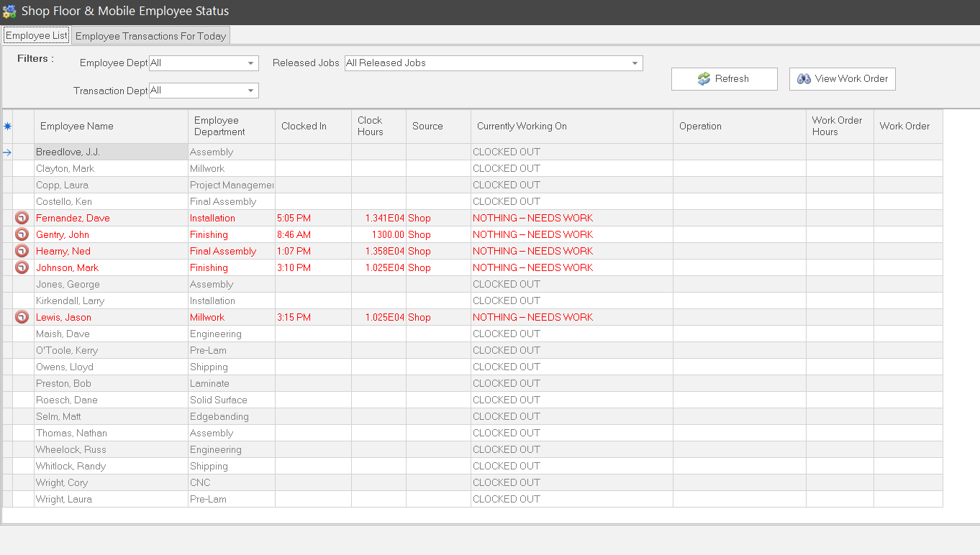Click the View Work Order button
The width and height of the screenshot is (980, 555).
click(842, 79)
